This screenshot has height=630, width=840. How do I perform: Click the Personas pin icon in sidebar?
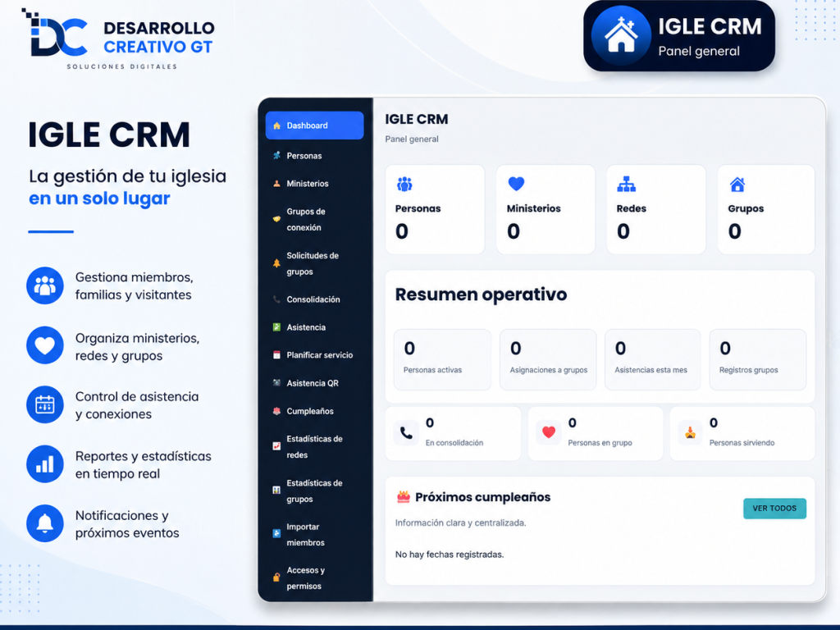(276, 155)
